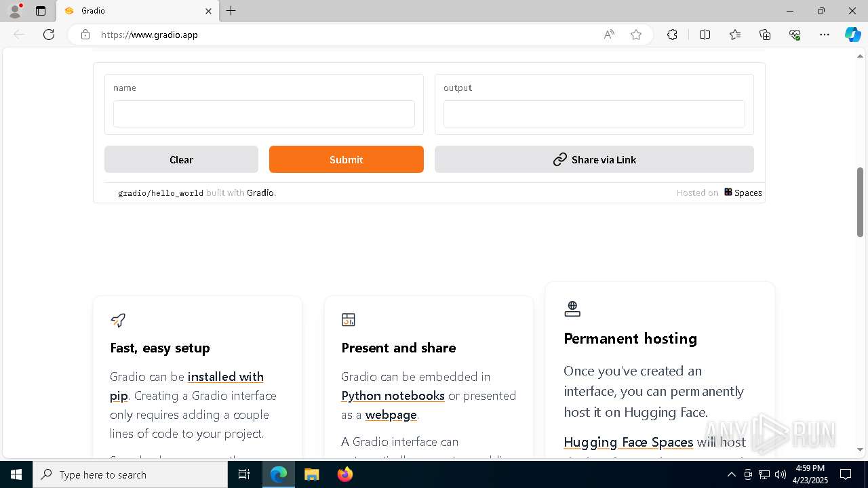Click the page vertical scrollbar thumb

[860, 202]
